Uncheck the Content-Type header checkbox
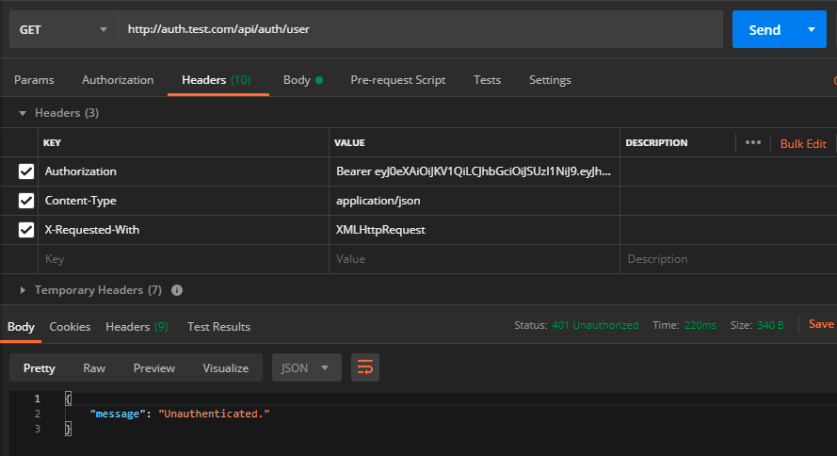 [26, 201]
